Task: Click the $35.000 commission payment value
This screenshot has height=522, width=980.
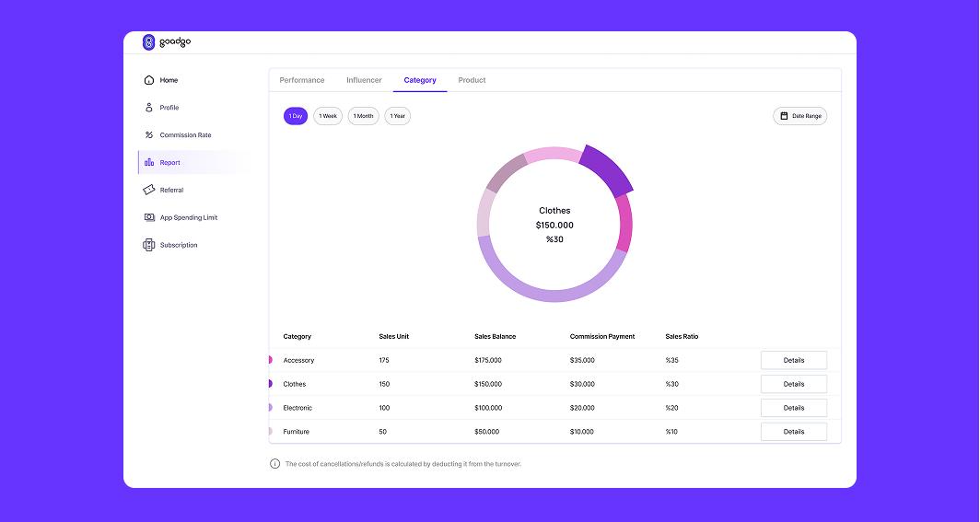Action: pyautogui.click(x=582, y=360)
